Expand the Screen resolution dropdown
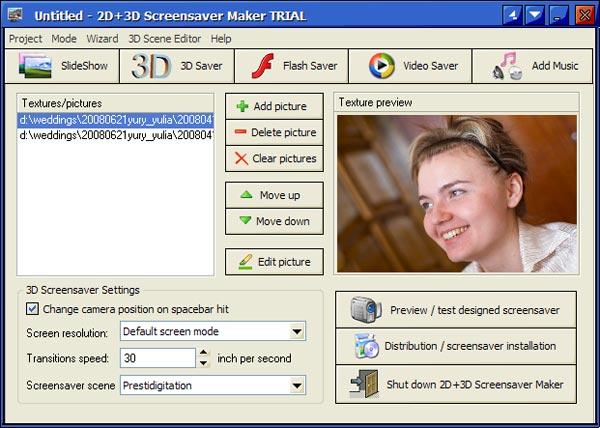 click(297, 331)
